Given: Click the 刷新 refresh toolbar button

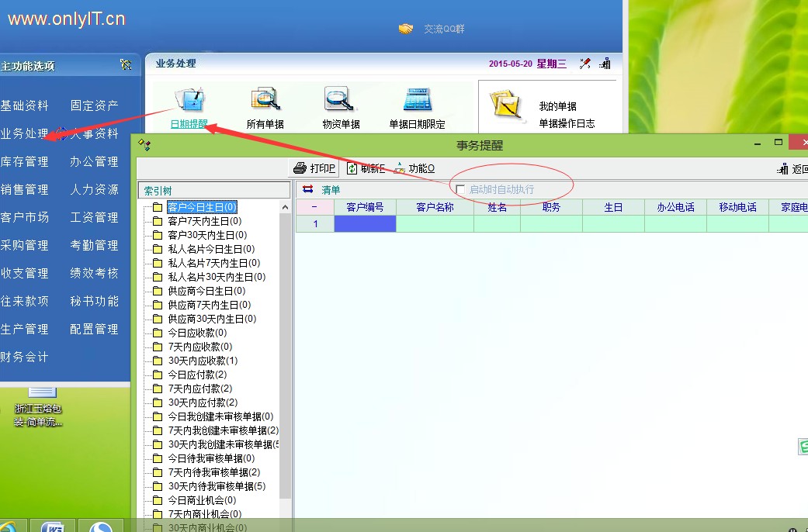Looking at the screenshot, I should coord(366,168).
